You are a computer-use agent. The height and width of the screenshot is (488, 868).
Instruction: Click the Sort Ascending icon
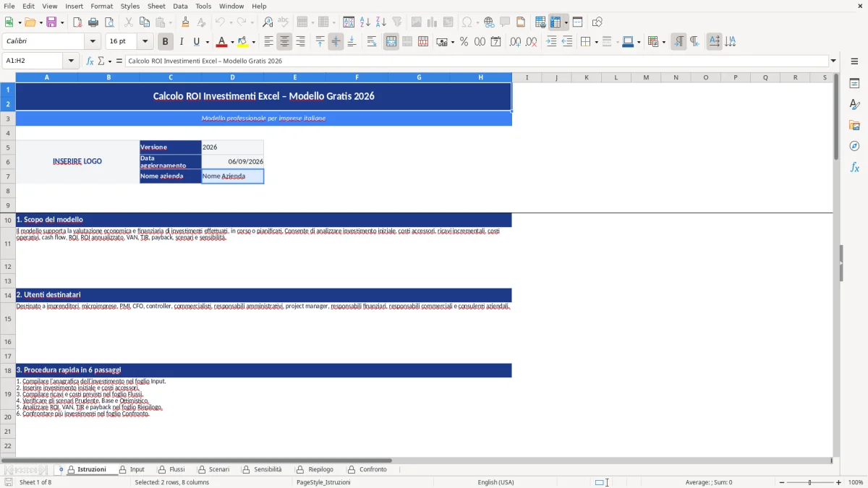click(365, 22)
